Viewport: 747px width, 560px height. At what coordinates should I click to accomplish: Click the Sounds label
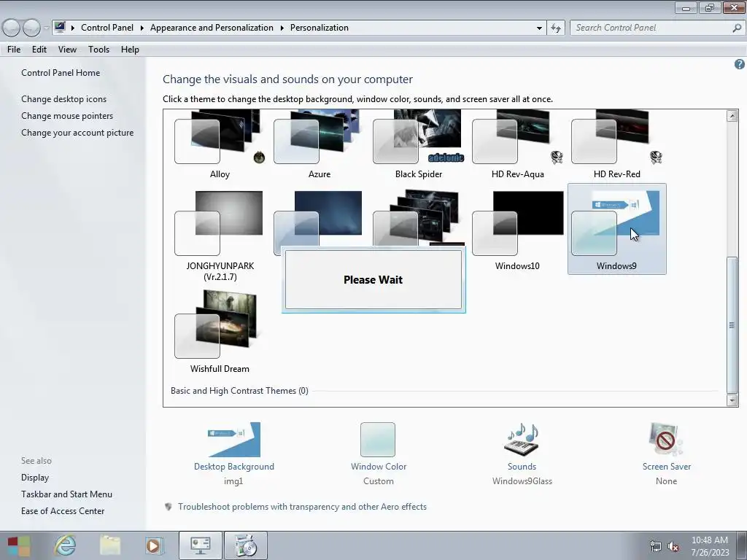point(522,467)
